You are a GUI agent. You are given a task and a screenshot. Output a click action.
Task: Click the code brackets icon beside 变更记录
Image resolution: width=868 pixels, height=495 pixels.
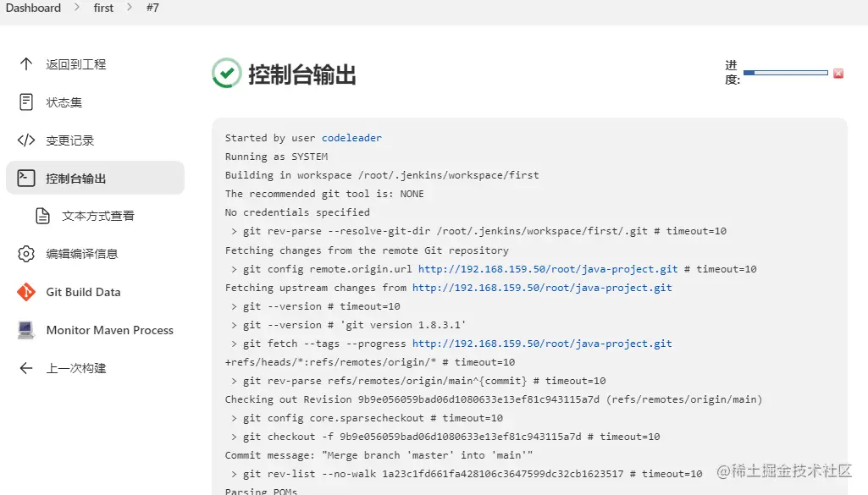click(x=26, y=140)
